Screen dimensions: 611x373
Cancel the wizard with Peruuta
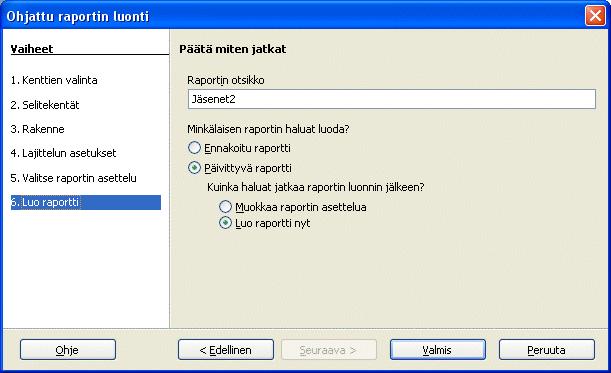click(547, 350)
